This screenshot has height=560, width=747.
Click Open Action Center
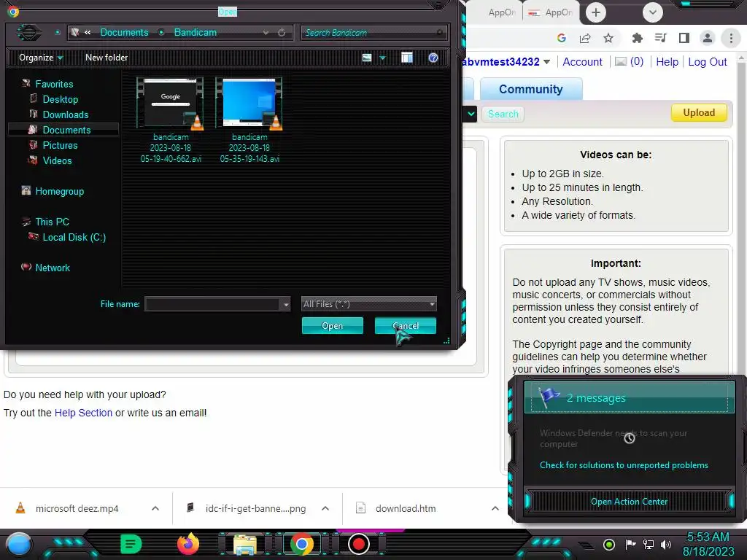(629, 502)
